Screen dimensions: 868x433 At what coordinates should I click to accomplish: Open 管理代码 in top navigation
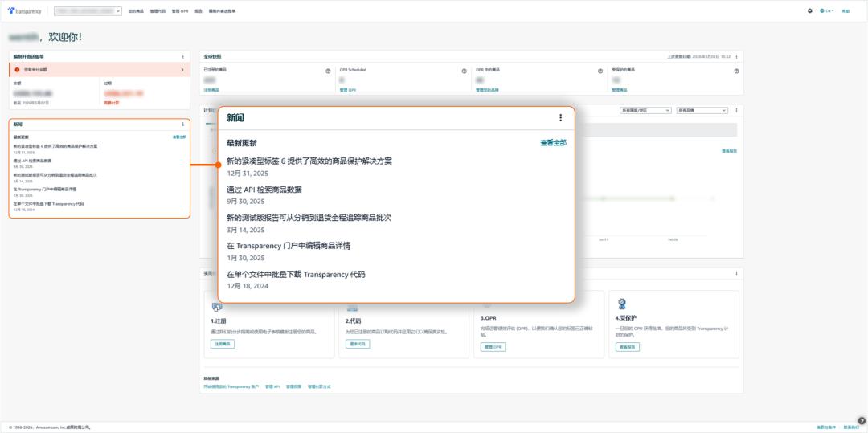point(158,11)
